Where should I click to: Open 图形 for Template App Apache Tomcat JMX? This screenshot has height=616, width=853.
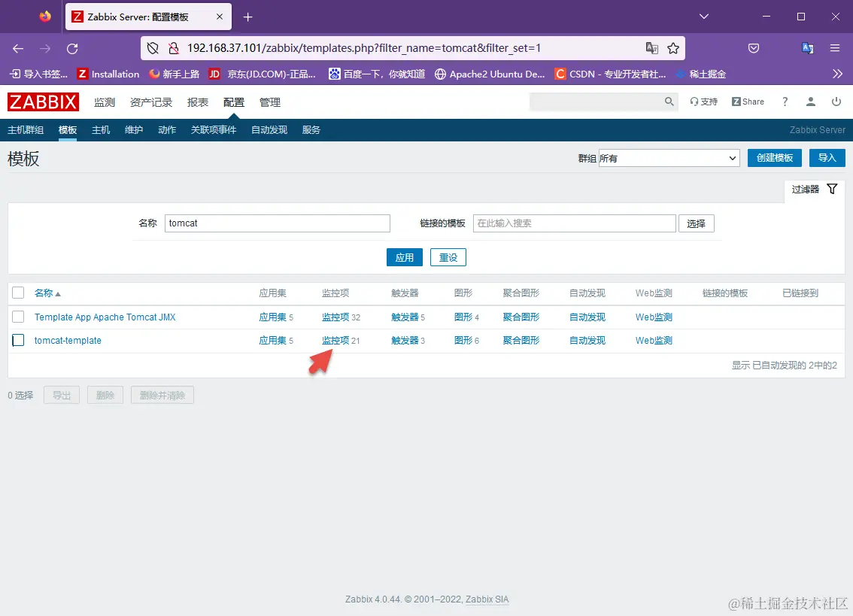coord(463,317)
